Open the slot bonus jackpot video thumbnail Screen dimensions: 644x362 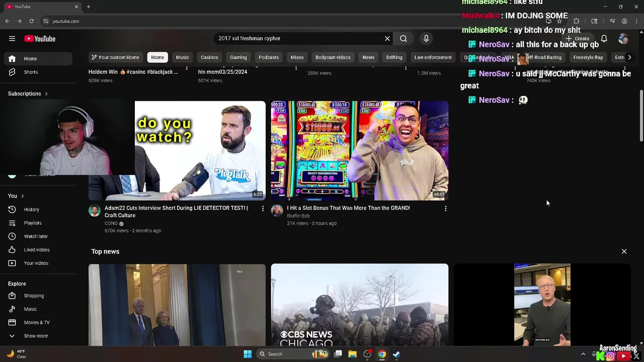[x=360, y=150]
